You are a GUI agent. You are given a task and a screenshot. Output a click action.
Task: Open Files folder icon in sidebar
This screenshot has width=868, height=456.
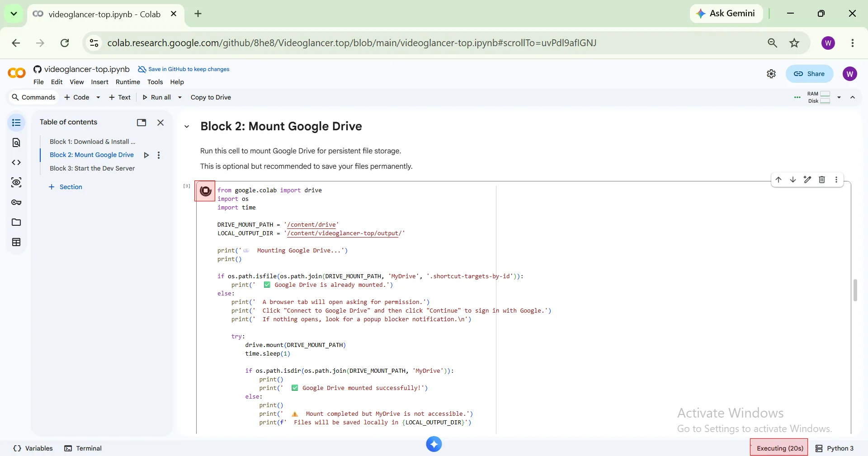(x=16, y=222)
